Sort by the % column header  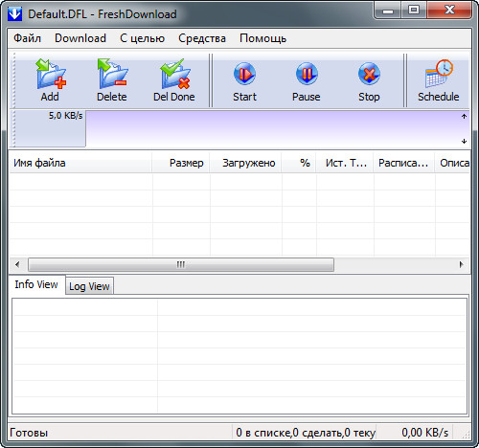[299, 163]
